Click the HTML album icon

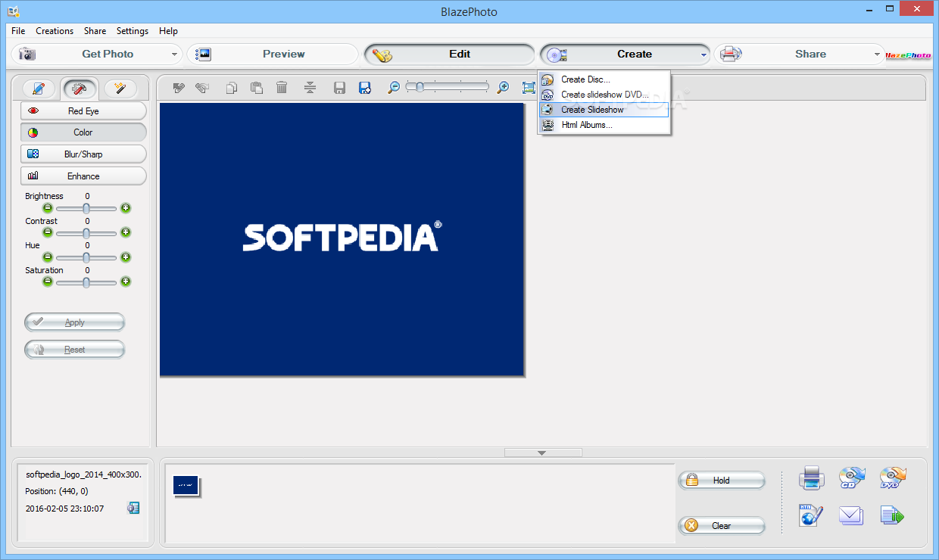(811, 515)
